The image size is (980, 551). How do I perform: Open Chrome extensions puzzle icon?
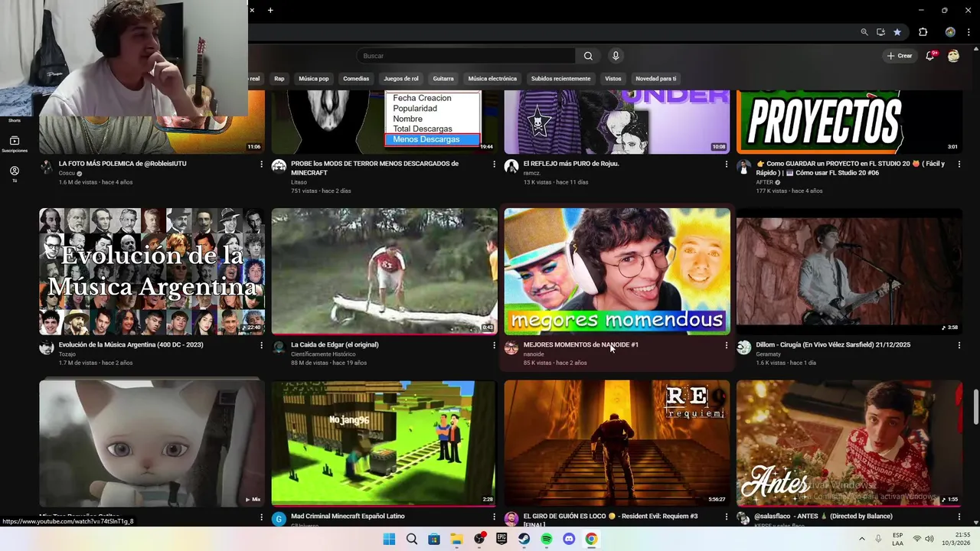[x=923, y=32]
